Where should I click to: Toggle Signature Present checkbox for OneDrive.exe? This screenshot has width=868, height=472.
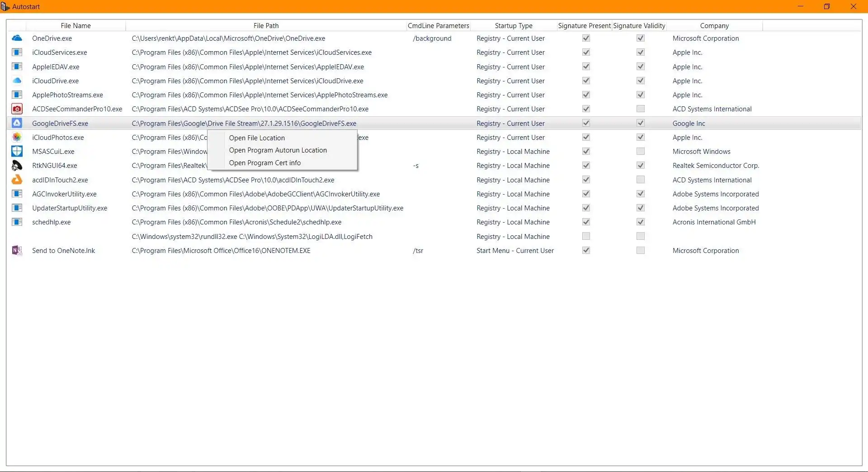[x=586, y=38]
